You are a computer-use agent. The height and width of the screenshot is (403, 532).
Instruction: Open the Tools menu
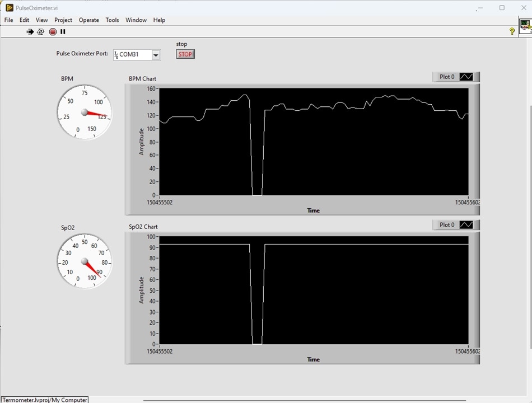(x=112, y=20)
